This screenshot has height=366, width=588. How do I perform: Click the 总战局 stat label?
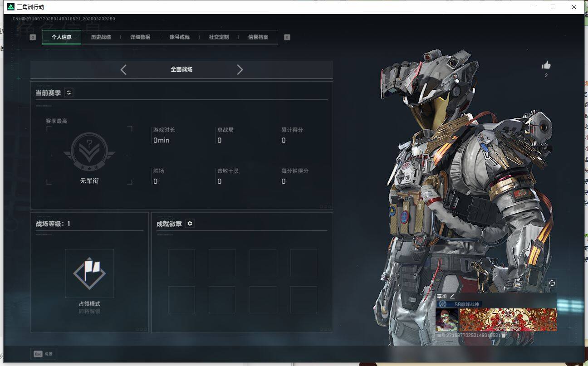(x=225, y=130)
